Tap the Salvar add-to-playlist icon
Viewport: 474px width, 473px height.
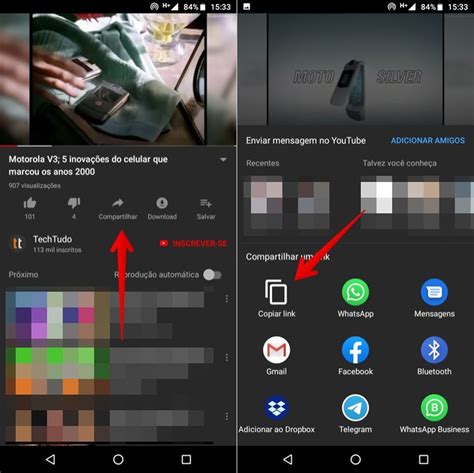[x=206, y=203]
